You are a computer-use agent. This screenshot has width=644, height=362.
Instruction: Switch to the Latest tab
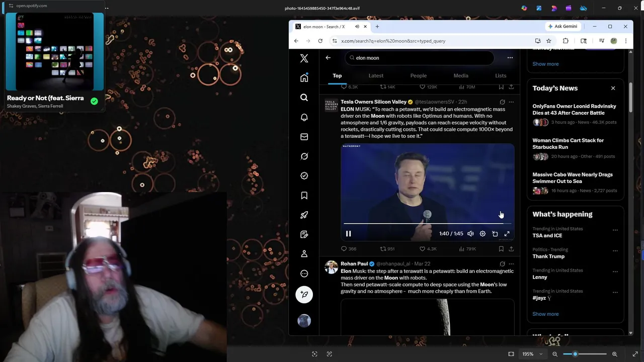[376, 75]
